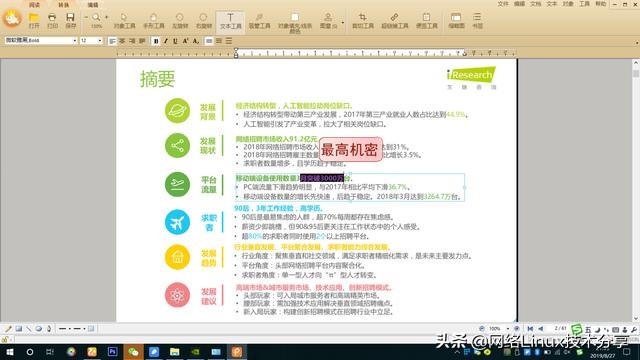Pick the Eyedropper tool (吸管工具)

point(259,20)
